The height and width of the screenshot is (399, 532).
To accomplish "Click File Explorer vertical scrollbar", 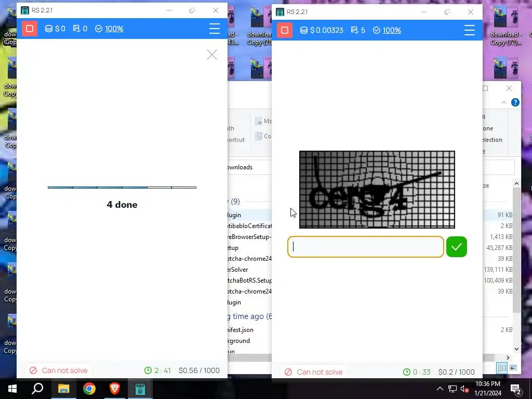I will click(x=516, y=249).
